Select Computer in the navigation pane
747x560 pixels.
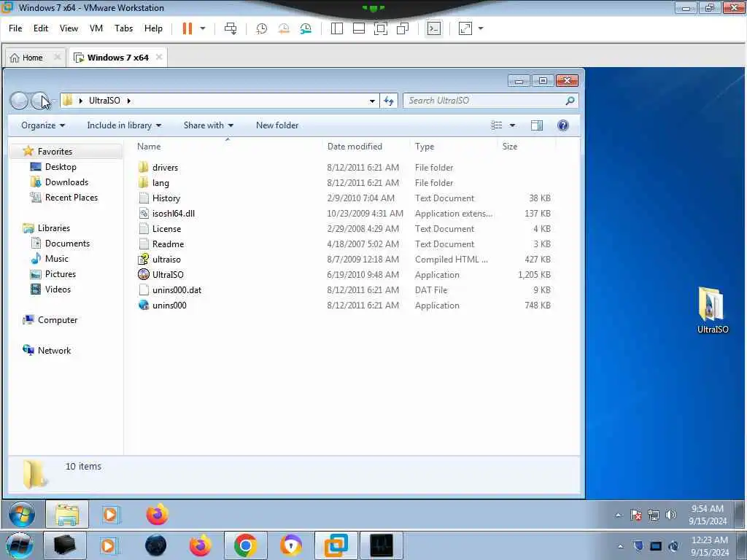pos(57,320)
